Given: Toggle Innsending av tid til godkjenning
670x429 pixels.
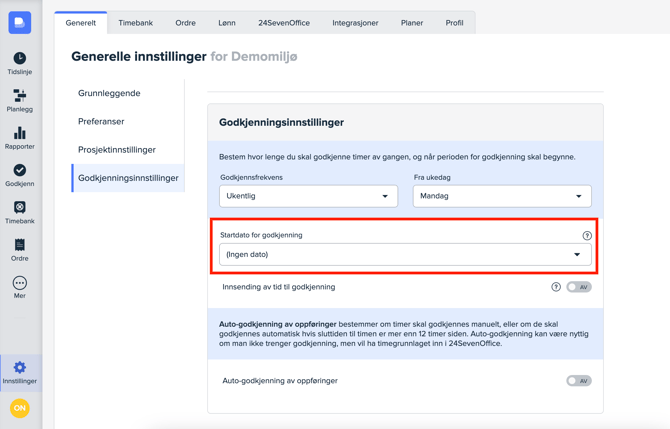Looking at the screenshot, I should pyautogui.click(x=578, y=287).
